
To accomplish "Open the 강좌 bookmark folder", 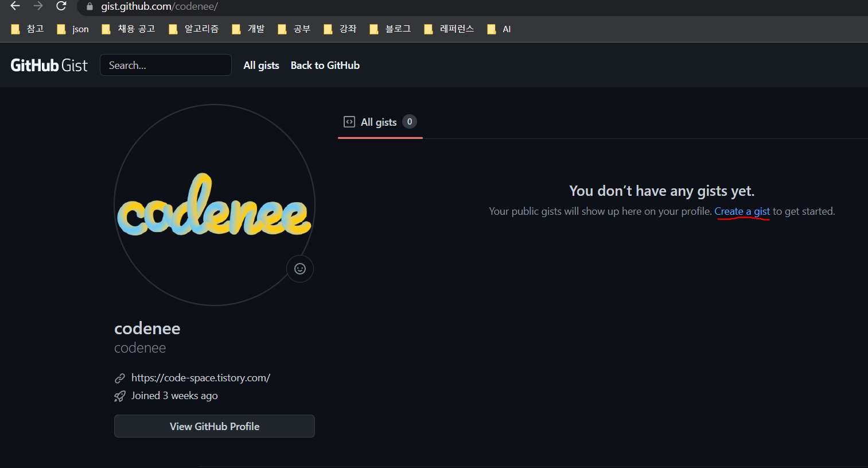I will 340,29.
